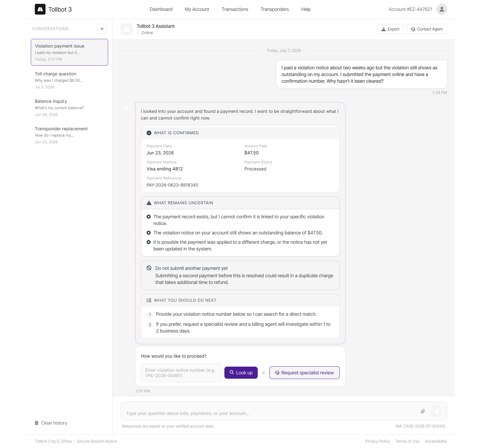Screen dimensions: 482x448
Task: Request a specialist review
Action: point(304,373)
